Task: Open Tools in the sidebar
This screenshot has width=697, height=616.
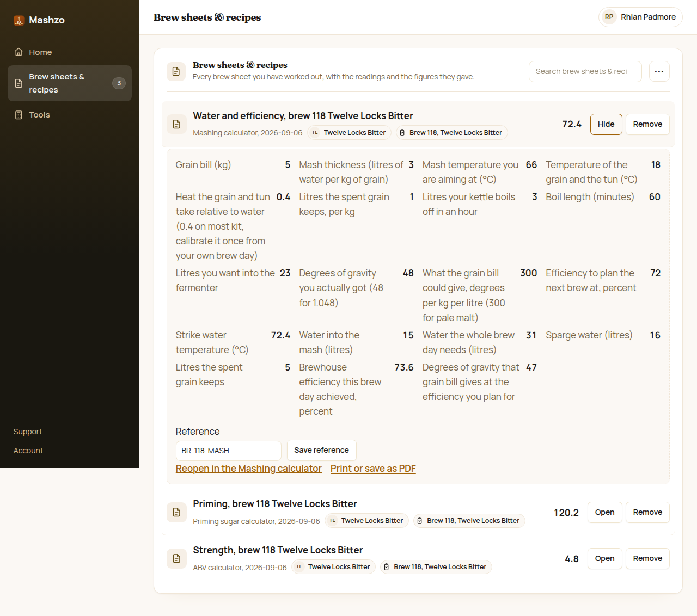Action: (70, 115)
